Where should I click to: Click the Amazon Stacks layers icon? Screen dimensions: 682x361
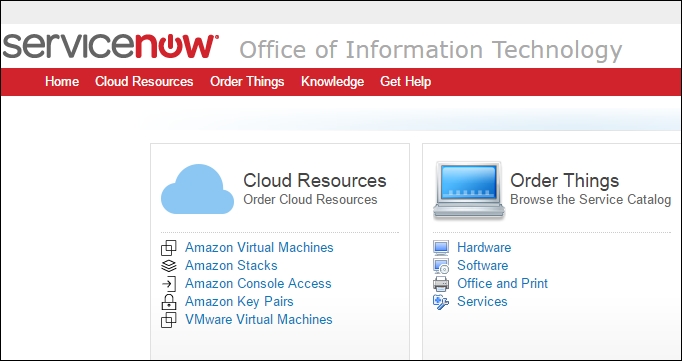coord(169,266)
